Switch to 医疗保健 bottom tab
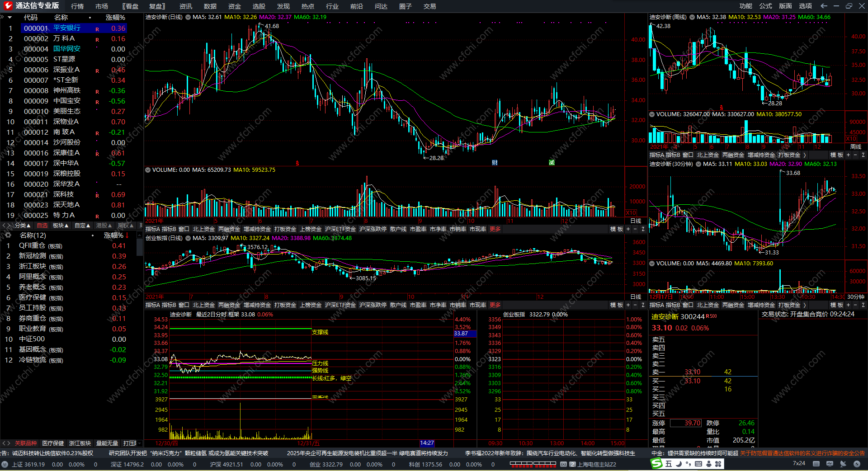 coord(53,443)
